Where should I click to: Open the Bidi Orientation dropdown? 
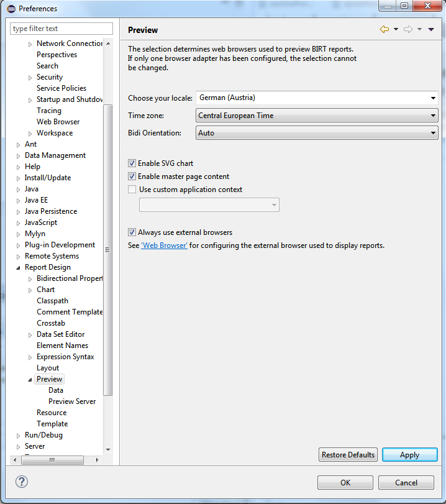point(433,133)
